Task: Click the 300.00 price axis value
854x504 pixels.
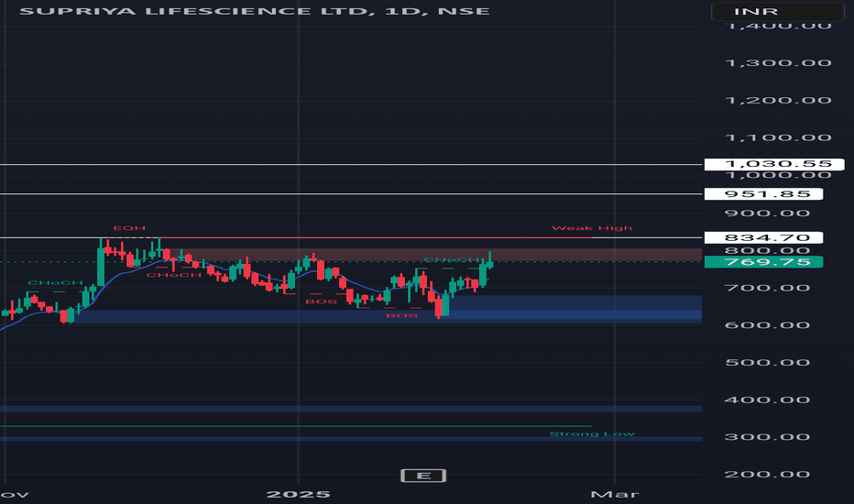Action: (767, 437)
